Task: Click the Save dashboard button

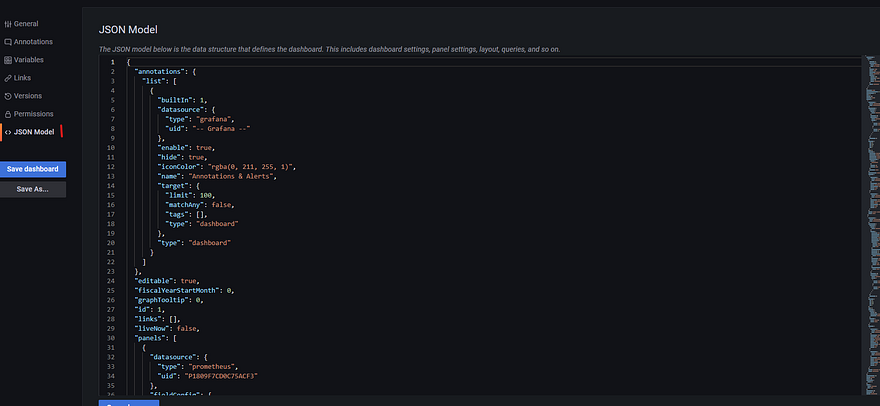Action: pos(33,169)
